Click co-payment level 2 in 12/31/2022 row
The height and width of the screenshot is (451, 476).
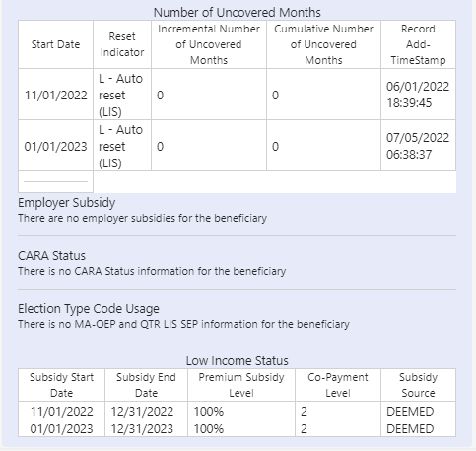pos(304,412)
